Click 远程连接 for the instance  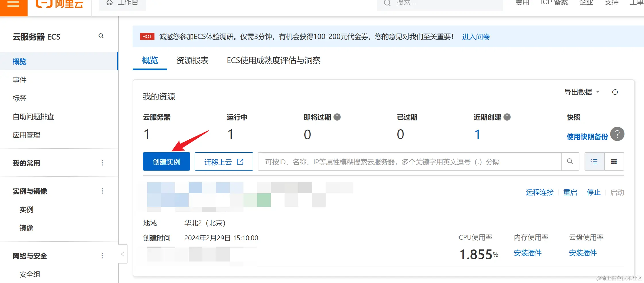pos(540,192)
